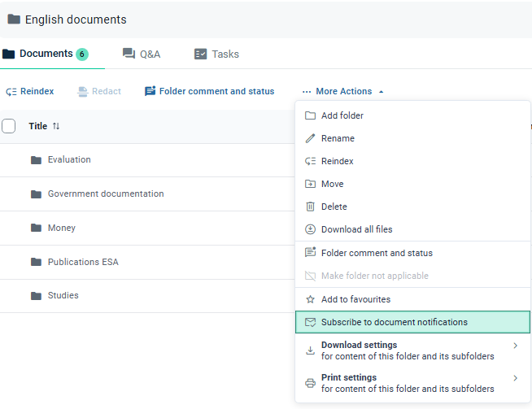Choose Download all files menu entry
This screenshot has width=532, height=409.
[x=412, y=229]
